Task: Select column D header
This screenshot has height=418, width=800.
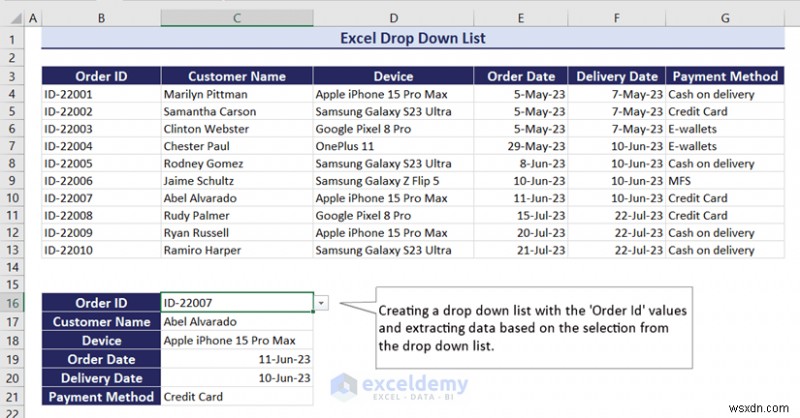Action: (393, 18)
